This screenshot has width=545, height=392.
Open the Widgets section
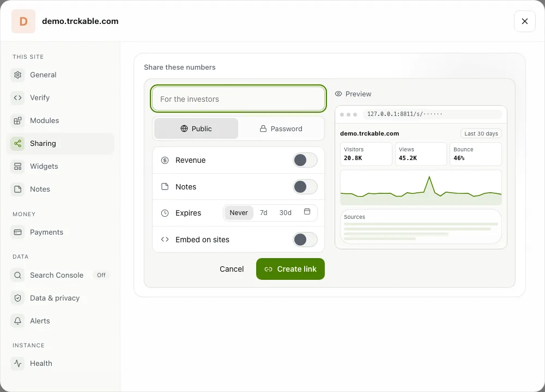[x=60, y=166]
